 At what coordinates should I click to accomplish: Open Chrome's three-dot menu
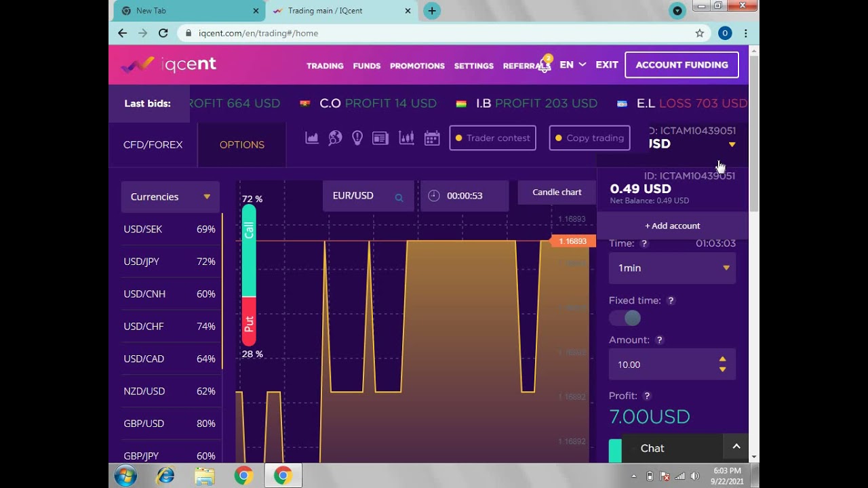point(746,33)
